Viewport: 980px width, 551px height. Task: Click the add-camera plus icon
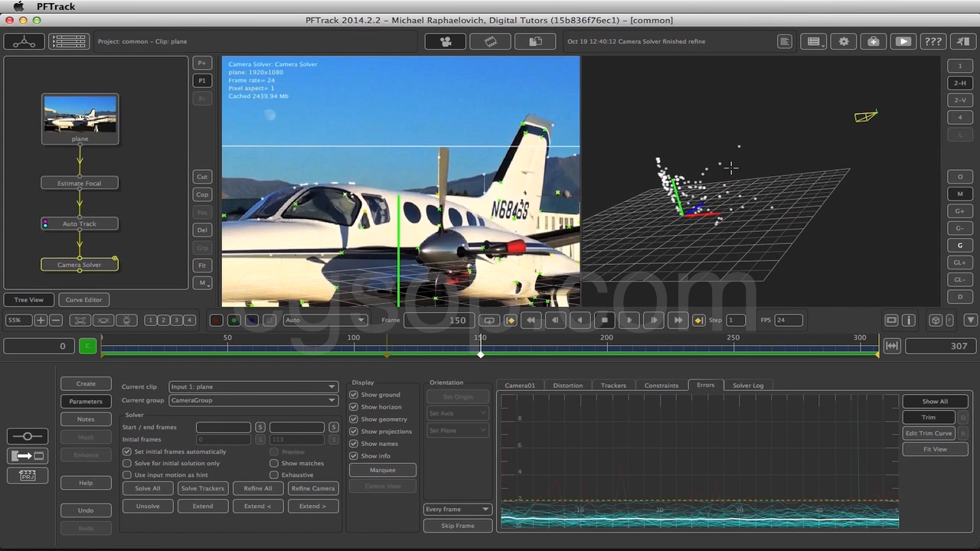click(874, 41)
